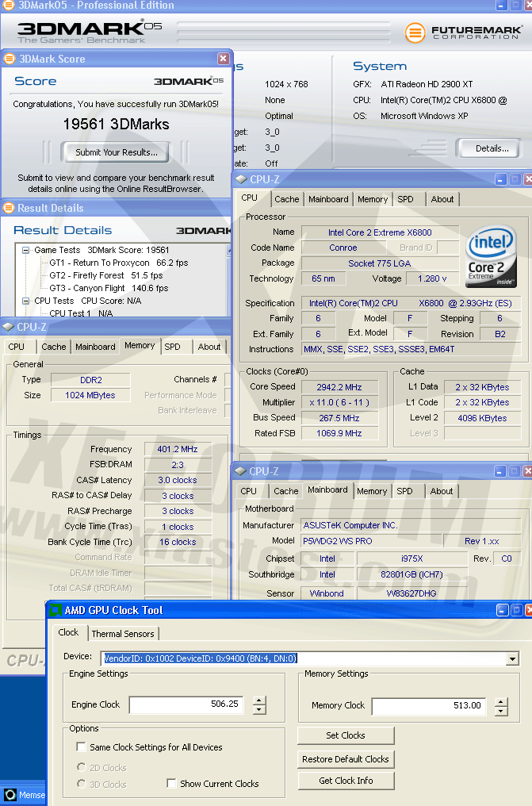Viewport: 532px width, 806px height.
Task: Select CPU Test 1 result row
Action: click(81, 313)
